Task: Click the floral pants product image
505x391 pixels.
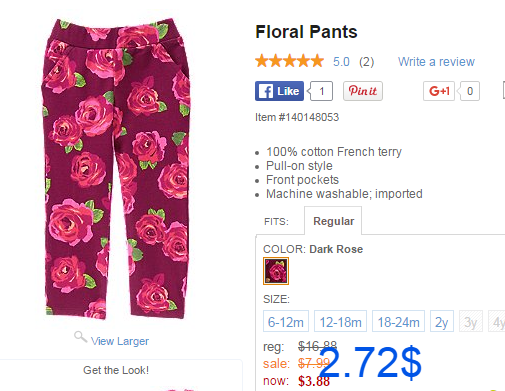Action: 116,169
